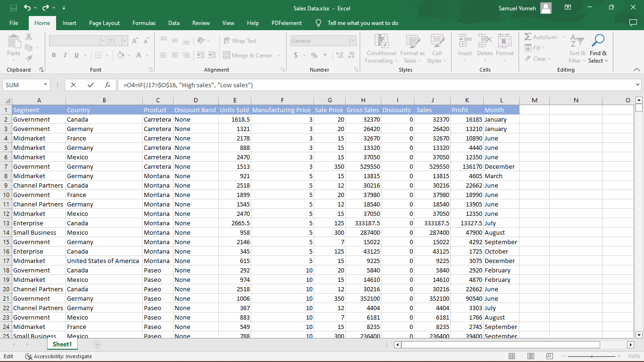Add a new worksheet with the plus button
644x362 pixels.
click(97, 345)
